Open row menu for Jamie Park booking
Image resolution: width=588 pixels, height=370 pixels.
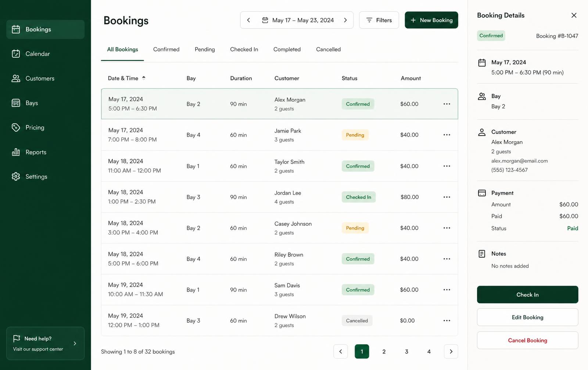[x=447, y=135]
